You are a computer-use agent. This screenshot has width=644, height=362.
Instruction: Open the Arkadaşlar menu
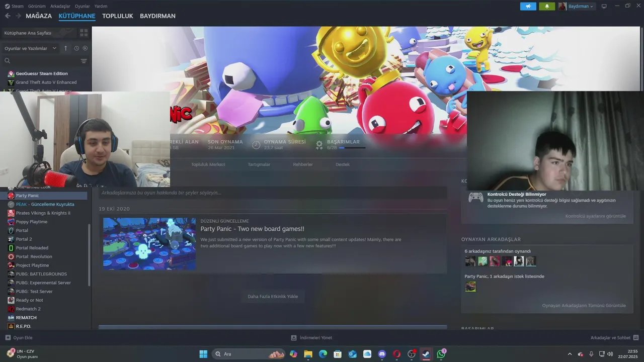click(x=60, y=6)
